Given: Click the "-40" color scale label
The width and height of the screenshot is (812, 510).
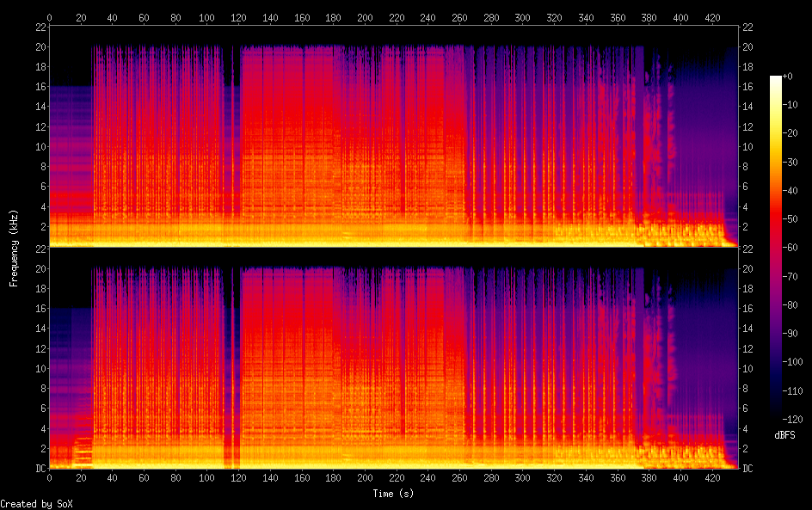Looking at the screenshot, I should coord(790,191).
